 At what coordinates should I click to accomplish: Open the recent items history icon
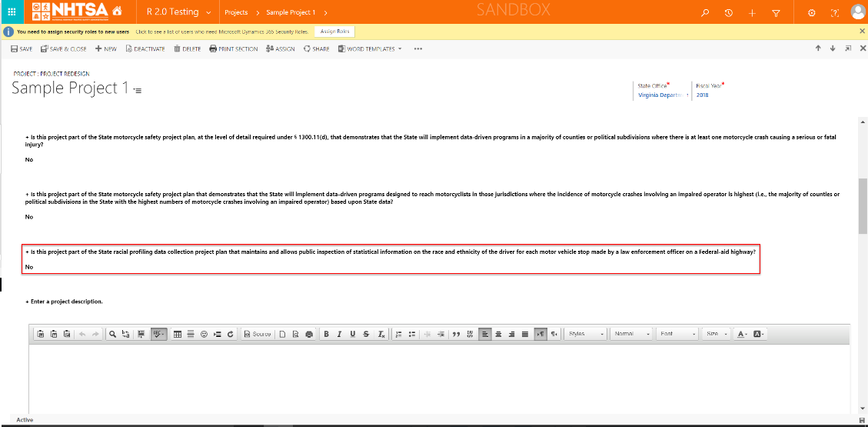tap(728, 13)
